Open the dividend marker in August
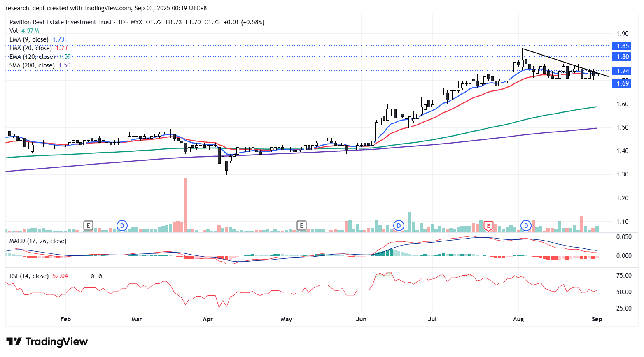 tap(526, 225)
